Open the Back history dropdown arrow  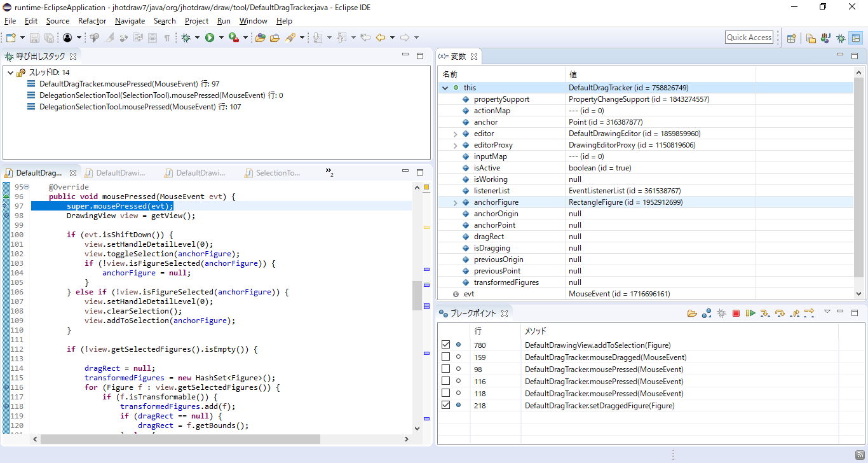392,38
